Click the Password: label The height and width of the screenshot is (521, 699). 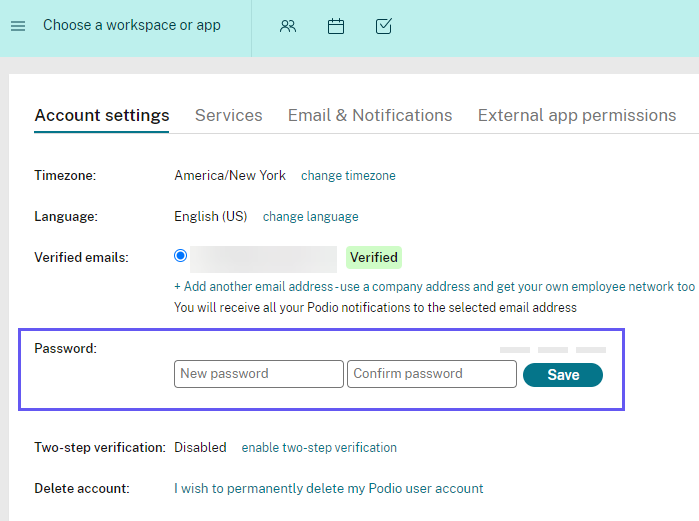66,349
